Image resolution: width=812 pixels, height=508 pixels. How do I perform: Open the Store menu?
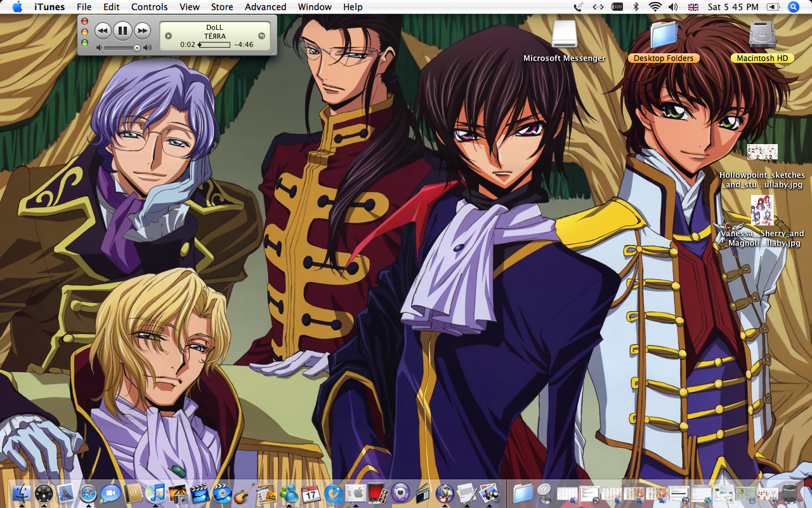[222, 7]
